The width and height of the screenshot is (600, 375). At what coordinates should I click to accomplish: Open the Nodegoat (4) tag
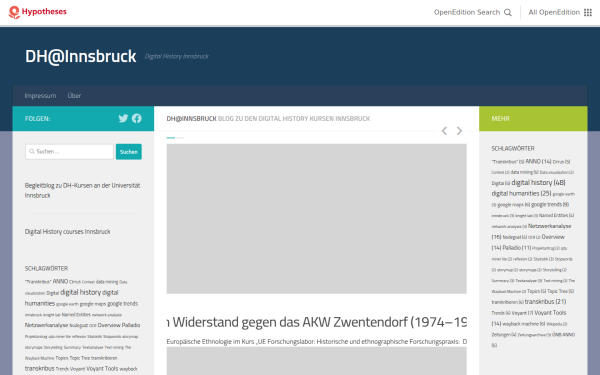(x=515, y=237)
